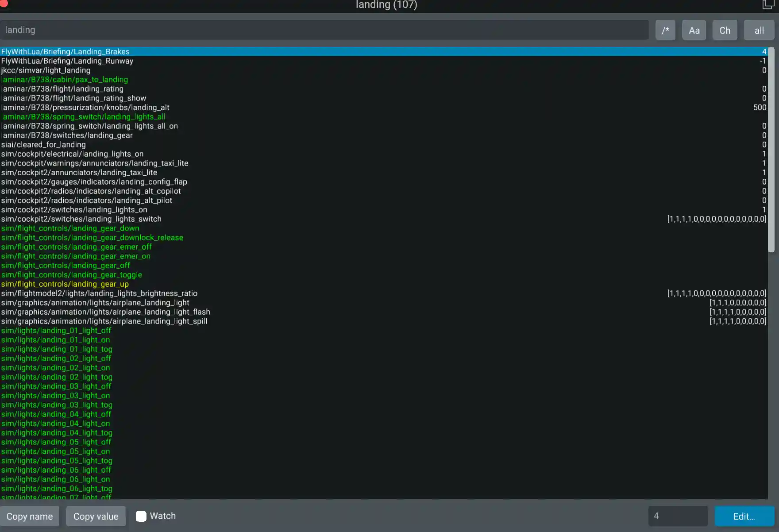Select sim/cockpit/electrical/landing_lights_on row

tap(384, 154)
